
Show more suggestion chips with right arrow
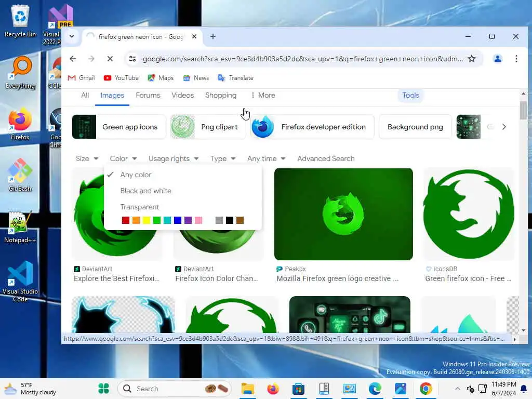click(504, 127)
